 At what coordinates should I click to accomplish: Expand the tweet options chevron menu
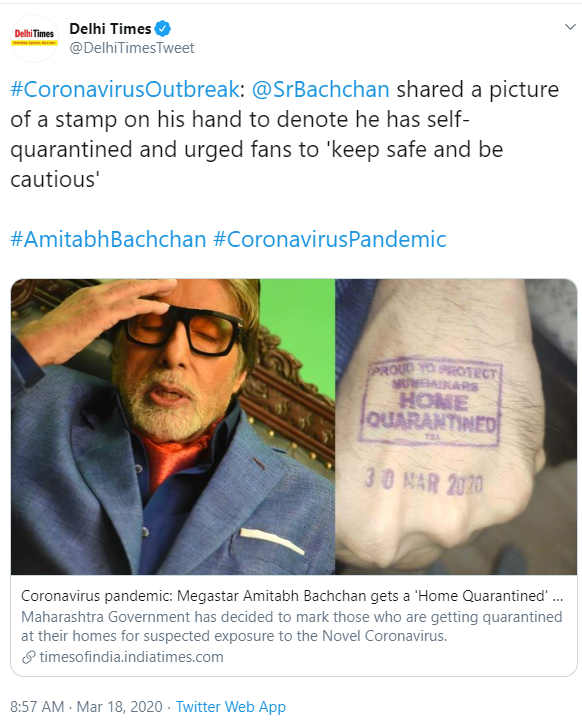570,27
